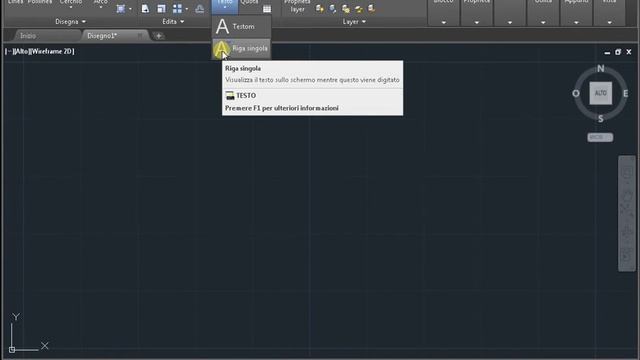This screenshot has height=360, width=640.
Task: Click the Arco dropdown arrow
Action: click(101, 7)
